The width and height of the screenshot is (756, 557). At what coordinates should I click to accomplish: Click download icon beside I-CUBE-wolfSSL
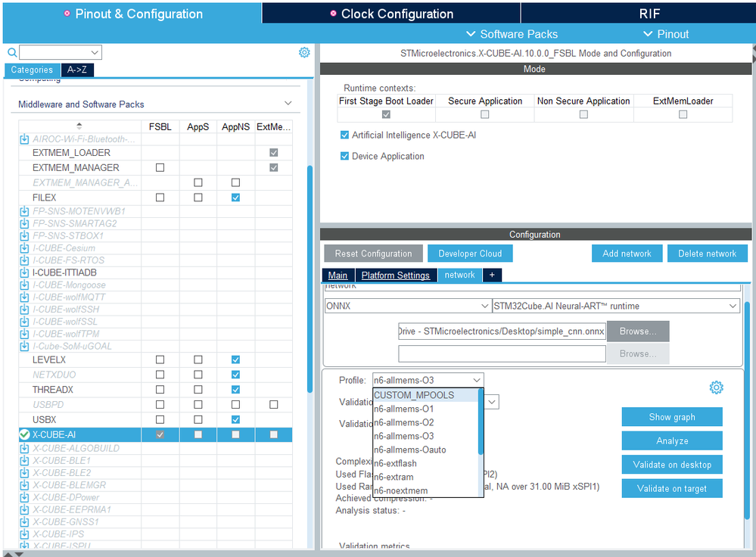[x=24, y=322]
